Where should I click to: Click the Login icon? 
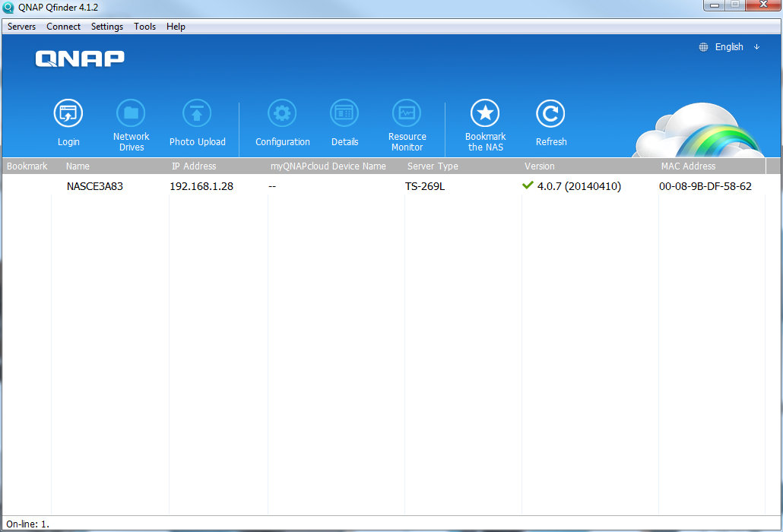pos(68,113)
